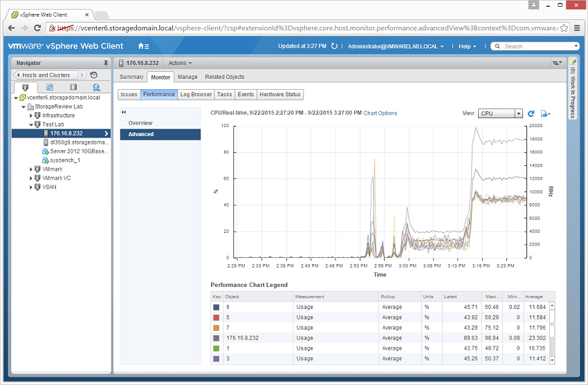The height and width of the screenshot is (385, 588).
Task: Sort legend by Latest column header
Action: pyautogui.click(x=461, y=297)
